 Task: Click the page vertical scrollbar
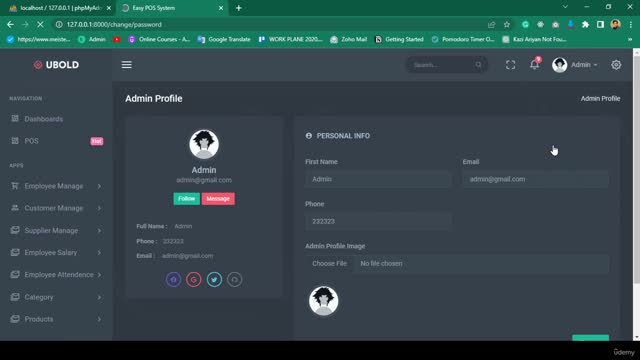pyautogui.click(x=636, y=171)
